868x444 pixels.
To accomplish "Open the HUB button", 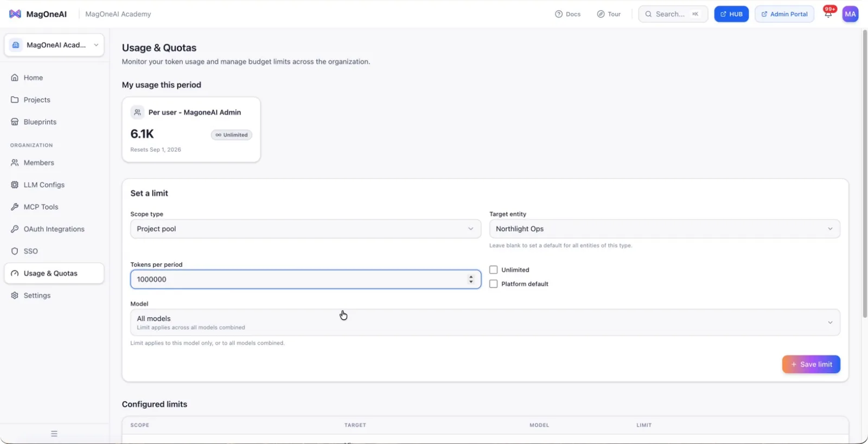I will [x=731, y=14].
